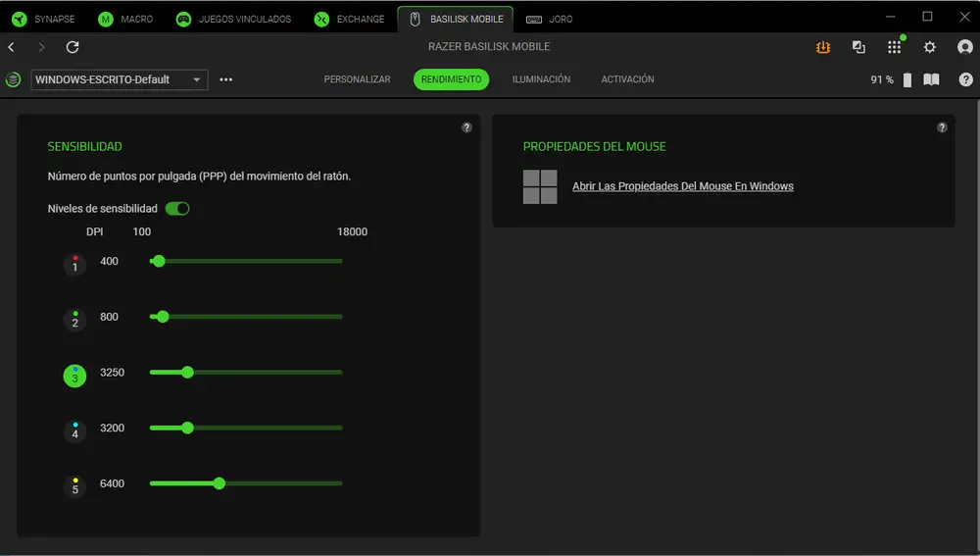Open help for Propiedades del Mouse panel
The image size is (980, 556).
coord(942,127)
